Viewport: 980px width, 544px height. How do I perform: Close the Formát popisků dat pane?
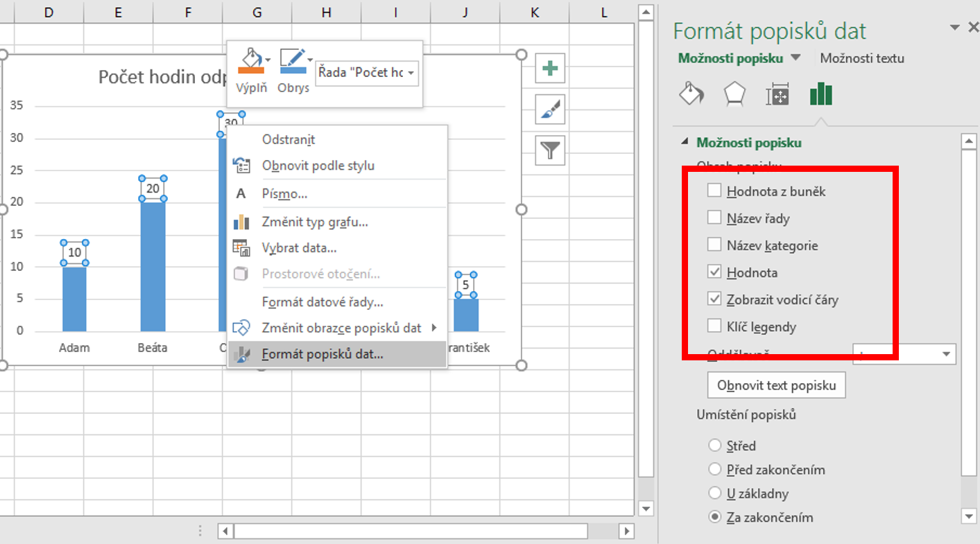tap(972, 27)
